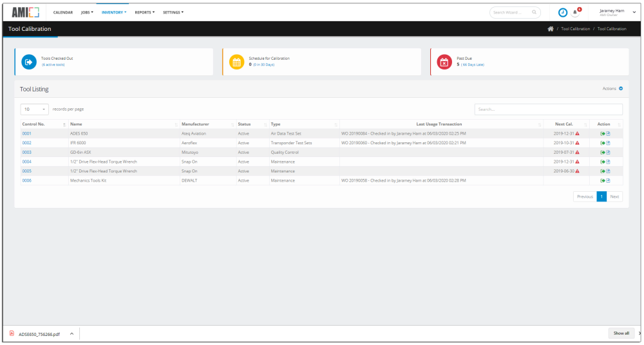Click the yellow Schedule for Calibration calendar icon
This screenshot has width=644, height=345.
pyautogui.click(x=236, y=62)
